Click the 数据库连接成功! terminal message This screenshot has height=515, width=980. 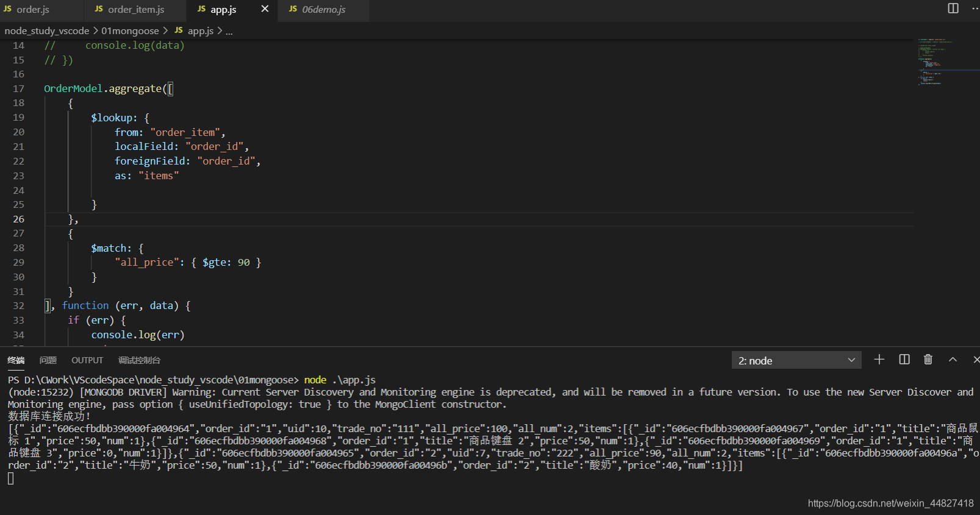click(x=49, y=416)
